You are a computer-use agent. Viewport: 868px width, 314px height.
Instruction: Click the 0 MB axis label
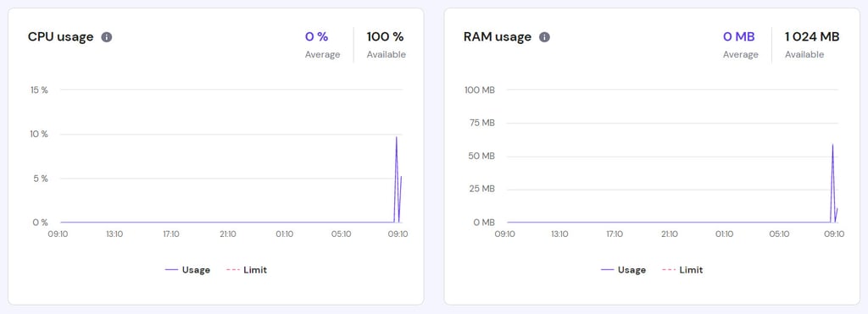point(484,223)
